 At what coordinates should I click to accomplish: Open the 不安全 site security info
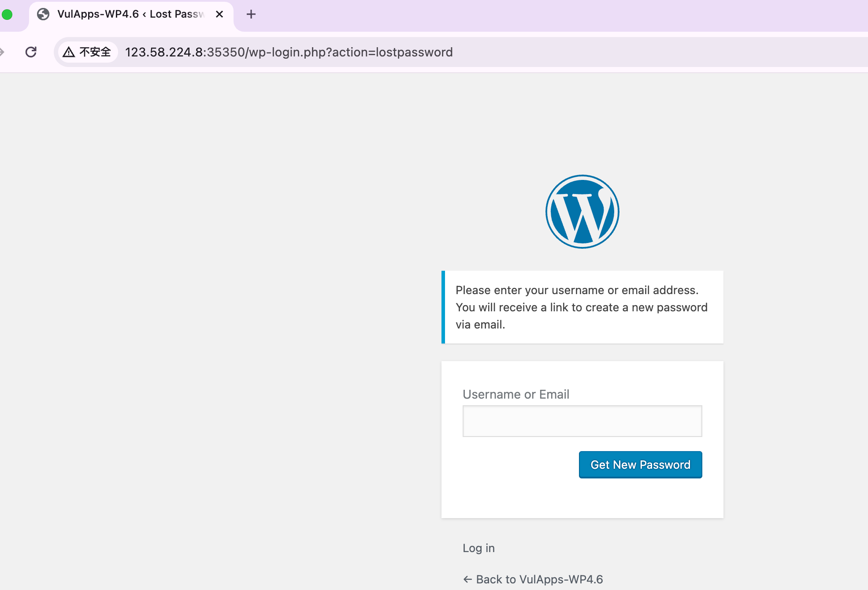95,52
